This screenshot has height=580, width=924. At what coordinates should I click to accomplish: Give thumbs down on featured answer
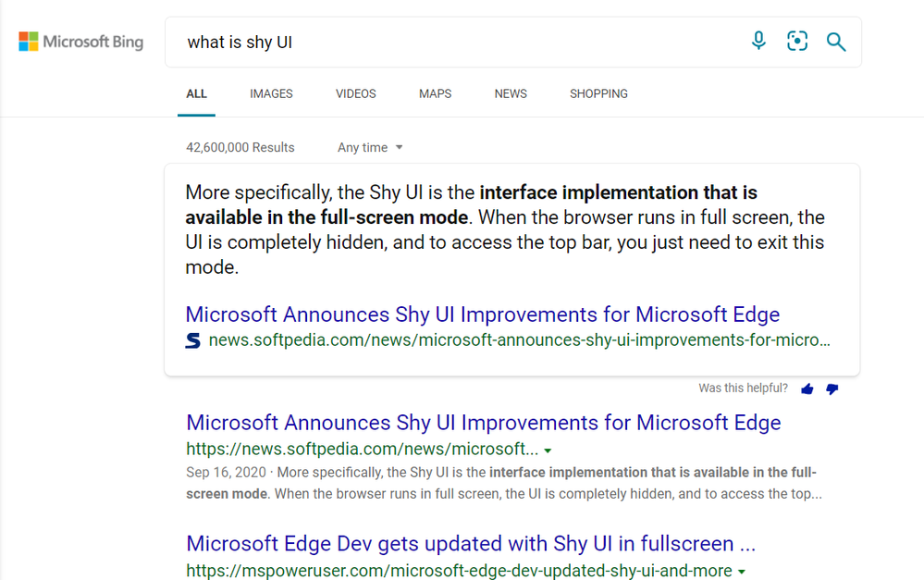click(x=832, y=389)
